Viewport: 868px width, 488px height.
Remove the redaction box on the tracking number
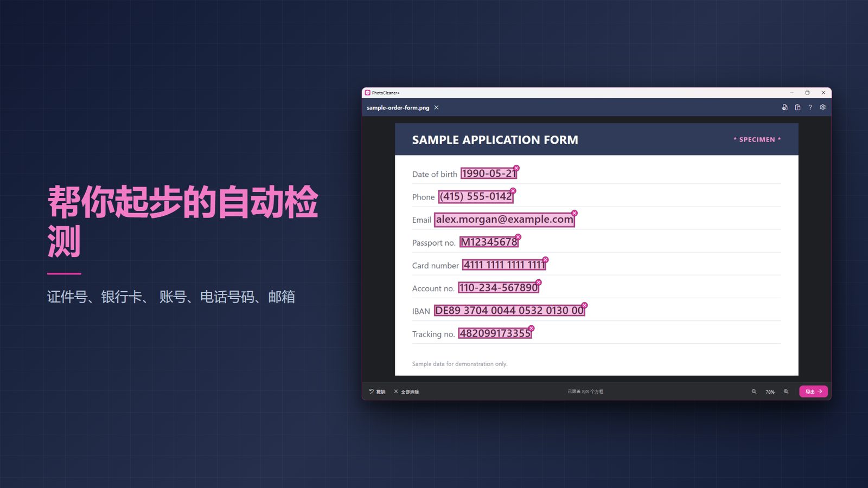(531, 328)
